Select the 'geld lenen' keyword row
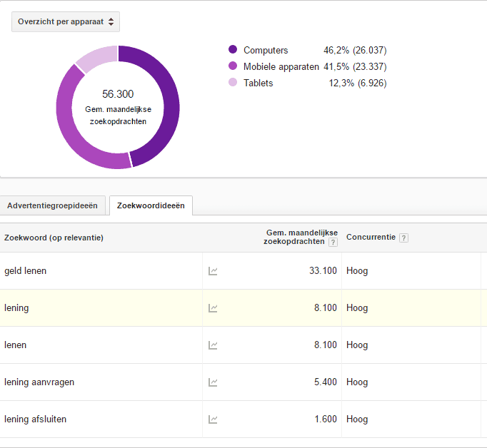The width and height of the screenshot is (487, 448). point(26,271)
